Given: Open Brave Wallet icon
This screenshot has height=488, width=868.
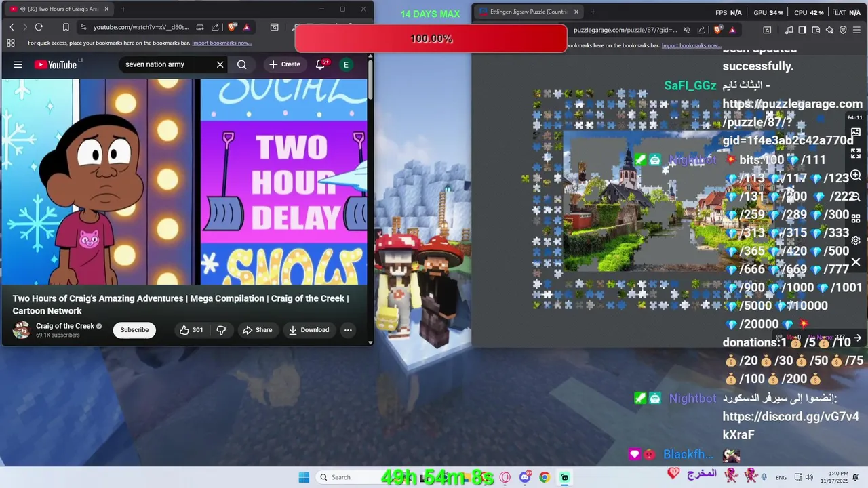Looking at the screenshot, I should point(816,30).
